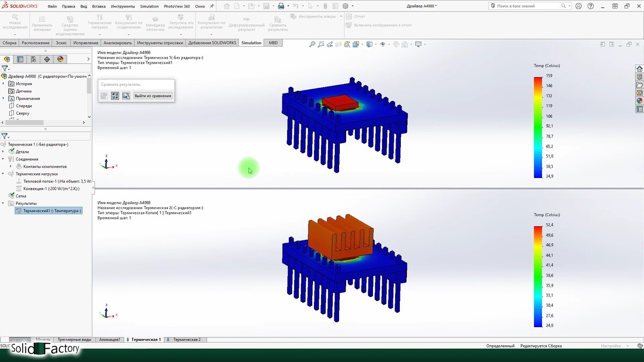644x362 pixels.
Task: Click Zoom to Fit magnifier icon
Action: tap(312, 45)
